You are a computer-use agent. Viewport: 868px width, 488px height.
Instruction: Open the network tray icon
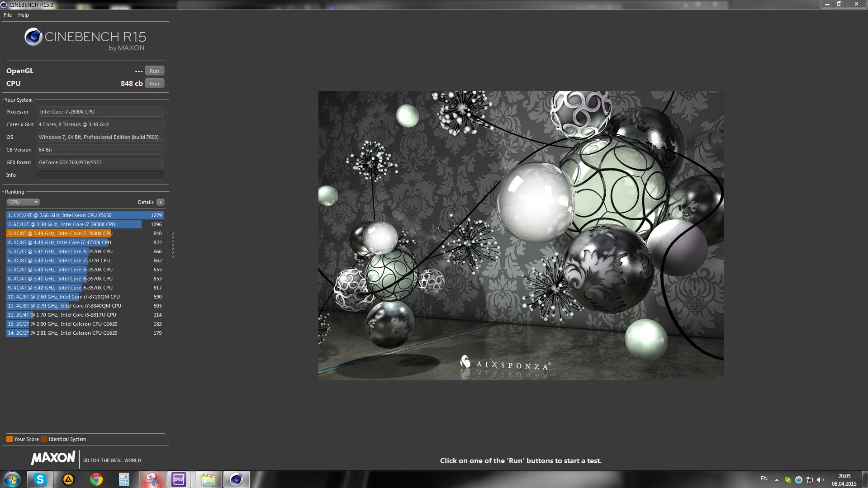[810, 480]
